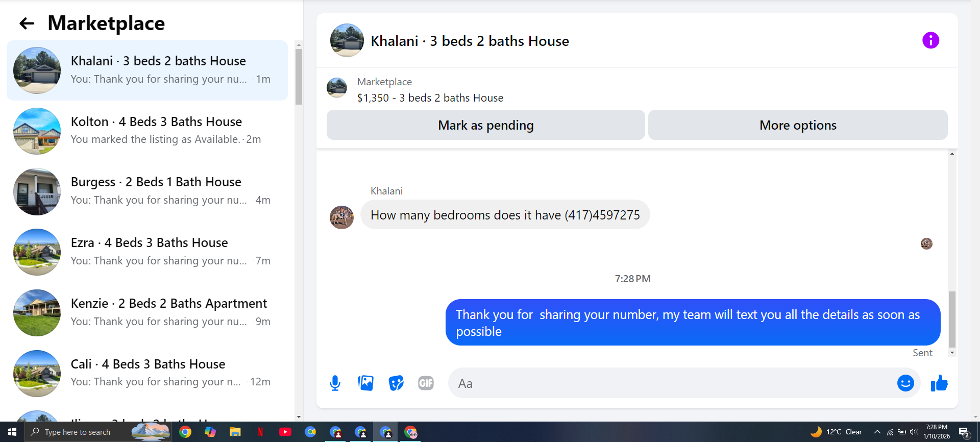Open the emoji picker in message box

[x=905, y=383]
